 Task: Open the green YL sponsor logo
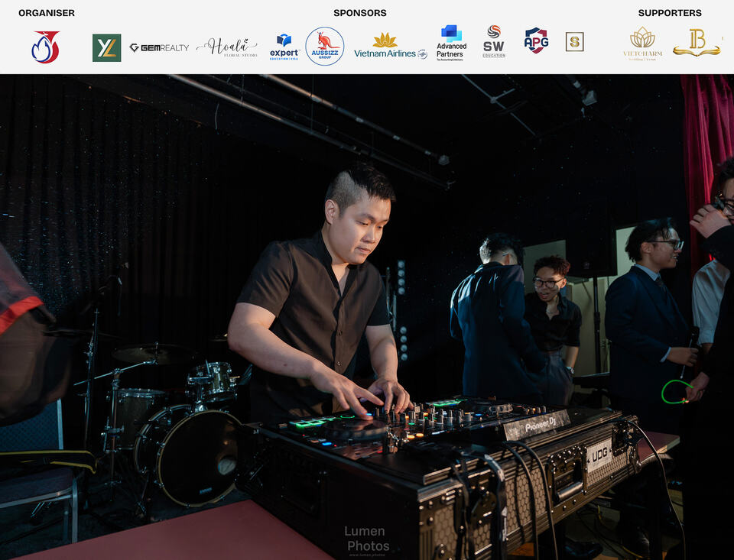(107, 47)
